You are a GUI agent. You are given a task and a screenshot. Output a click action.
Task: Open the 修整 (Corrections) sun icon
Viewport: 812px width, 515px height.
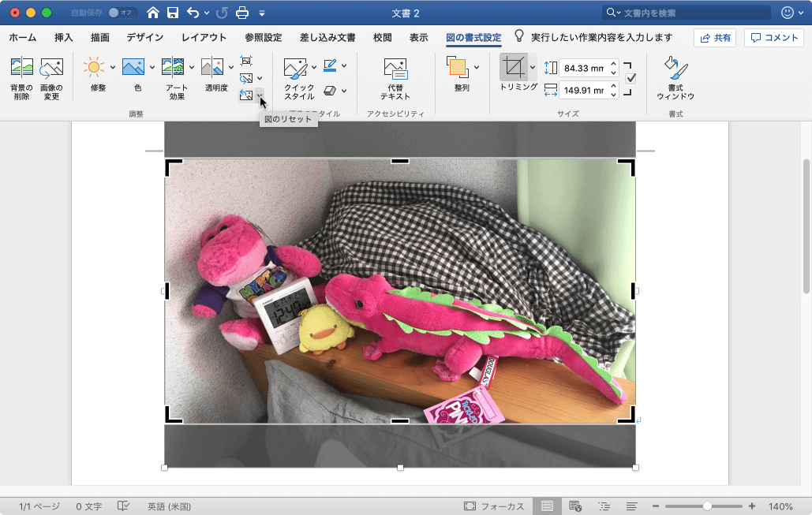coord(94,67)
